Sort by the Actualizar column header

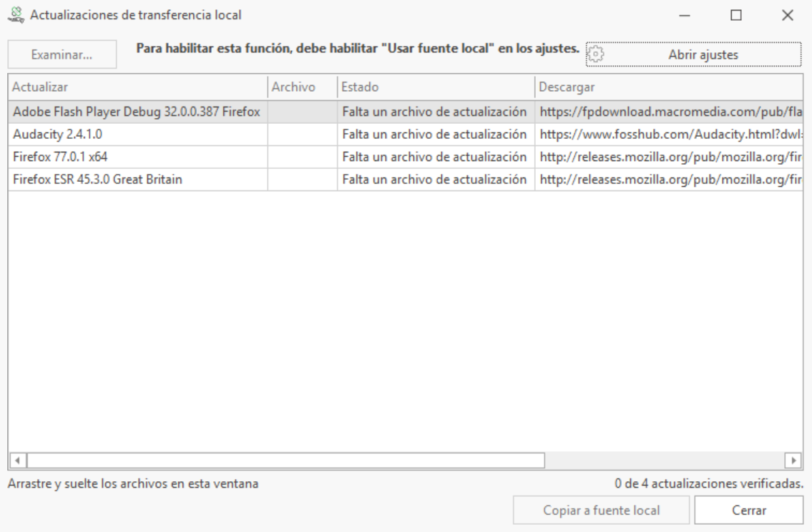point(136,87)
